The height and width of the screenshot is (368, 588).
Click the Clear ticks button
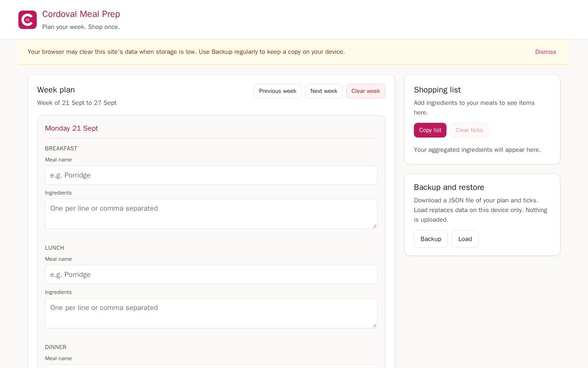469,130
